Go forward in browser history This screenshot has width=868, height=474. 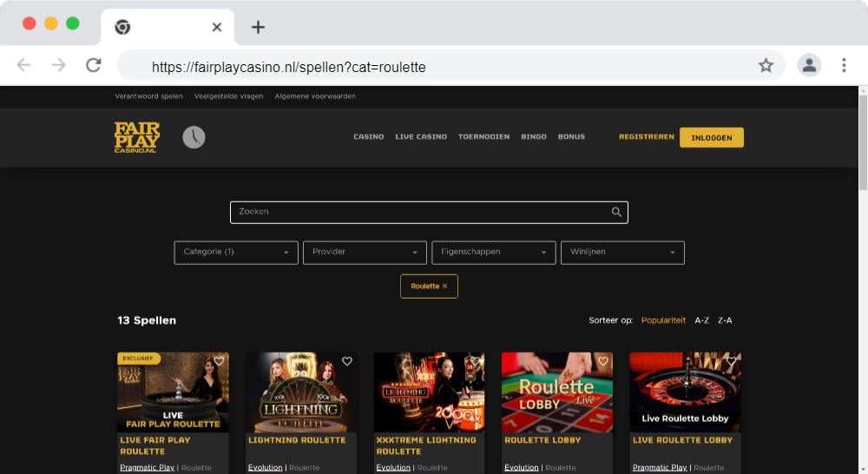pos(58,65)
